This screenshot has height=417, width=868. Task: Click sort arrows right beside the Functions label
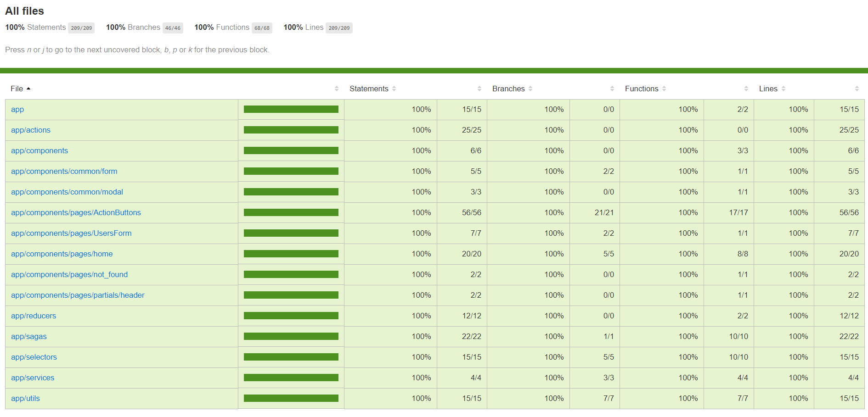pyautogui.click(x=664, y=89)
